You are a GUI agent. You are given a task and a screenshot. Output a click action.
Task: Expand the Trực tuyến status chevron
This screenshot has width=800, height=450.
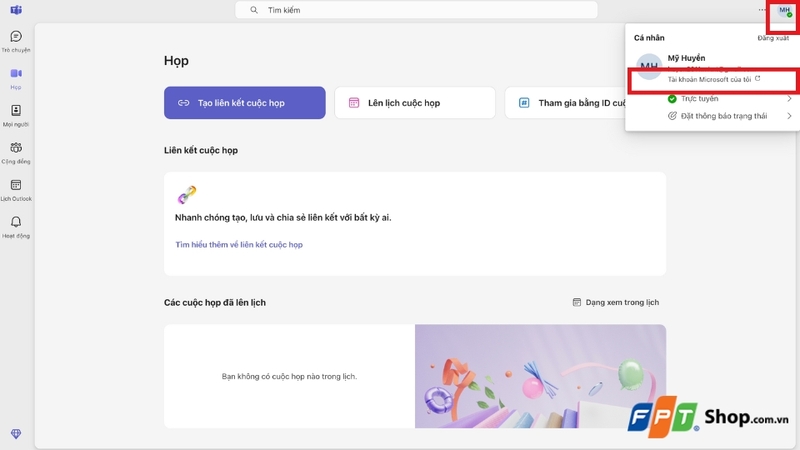[x=789, y=99]
